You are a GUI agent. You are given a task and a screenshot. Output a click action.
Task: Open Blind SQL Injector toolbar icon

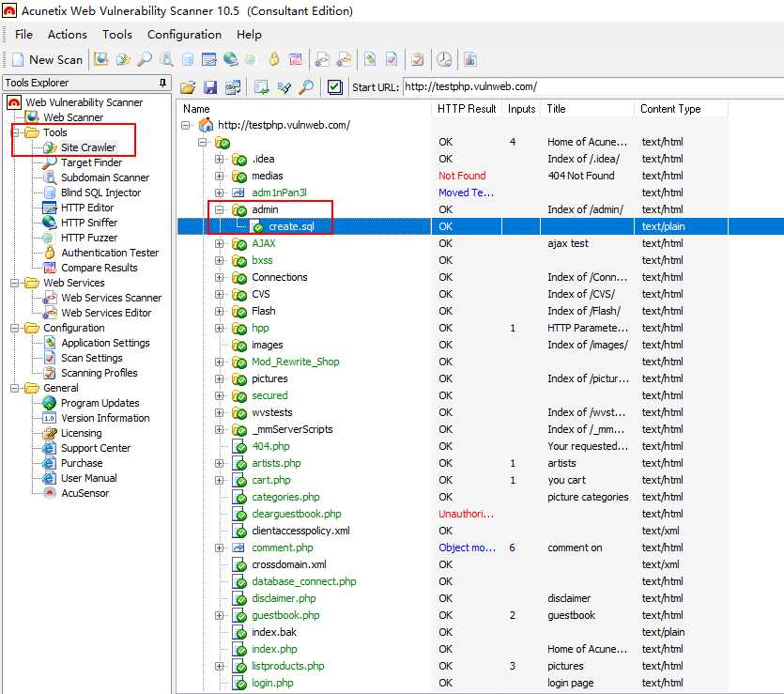pos(188,59)
